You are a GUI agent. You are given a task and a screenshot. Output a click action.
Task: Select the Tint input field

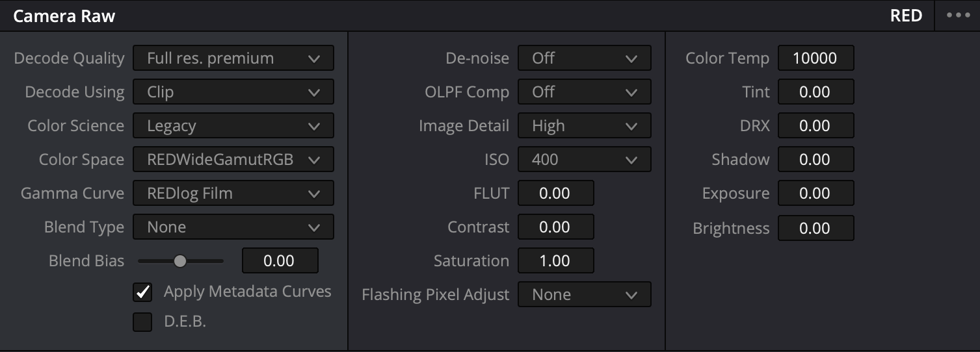pyautogui.click(x=815, y=92)
